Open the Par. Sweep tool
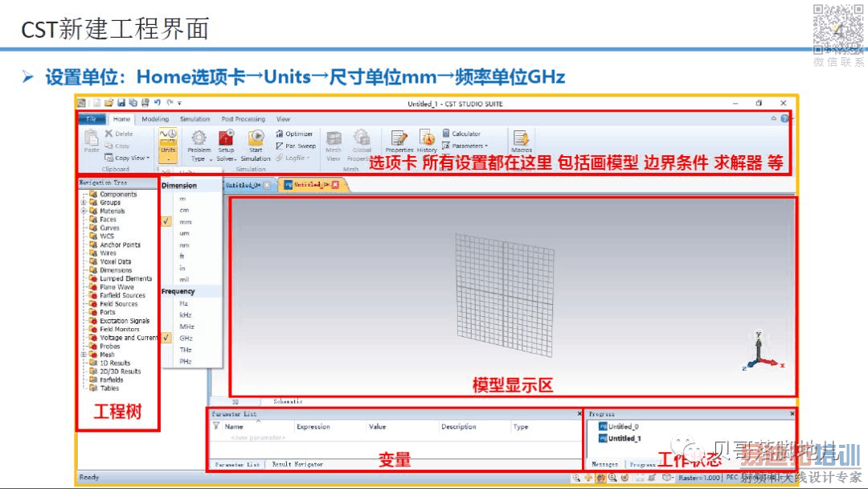The height and width of the screenshot is (489, 868). coord(296,146)
